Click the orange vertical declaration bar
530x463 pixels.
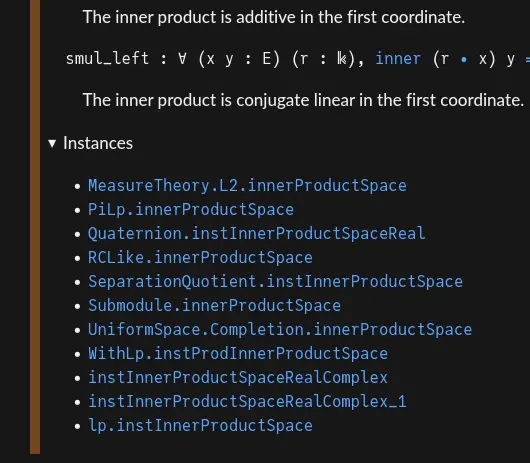click(35, 226)
